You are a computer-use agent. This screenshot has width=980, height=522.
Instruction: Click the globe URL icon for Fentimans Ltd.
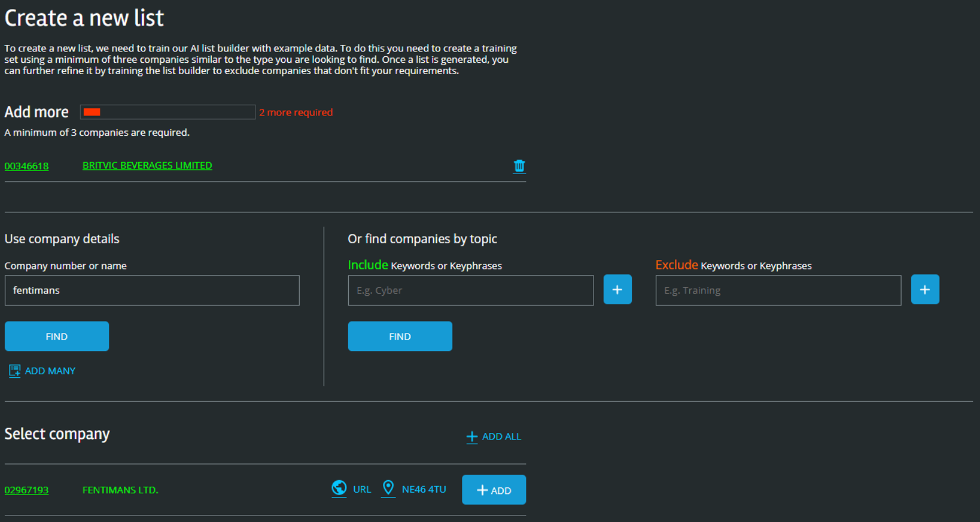click(339, 488)
